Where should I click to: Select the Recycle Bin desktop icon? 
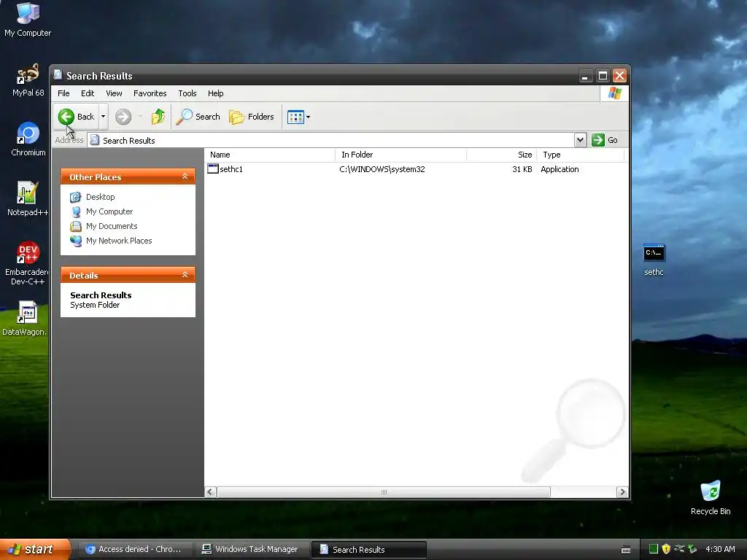pyautogui.click(x=711, y=498)
